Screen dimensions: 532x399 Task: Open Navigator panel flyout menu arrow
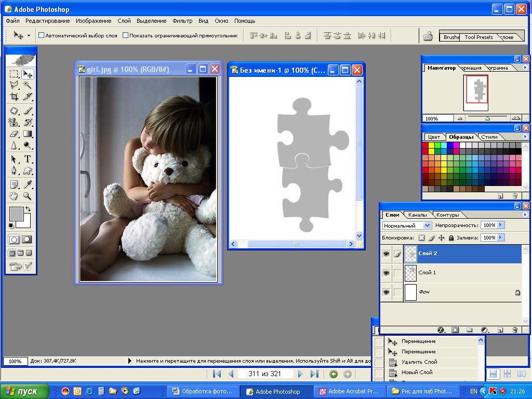(x=525, y=68)
